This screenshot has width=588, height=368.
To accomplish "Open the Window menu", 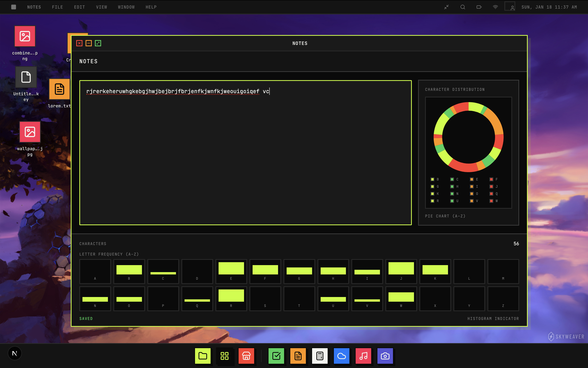I will (x=126, y=7).
